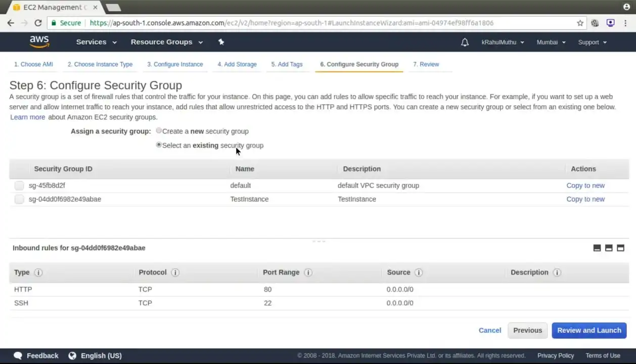Expand the Services dropdown menu
Image resolution: width=636 pixels, height=364 pixels.
[x=97, y=42]
